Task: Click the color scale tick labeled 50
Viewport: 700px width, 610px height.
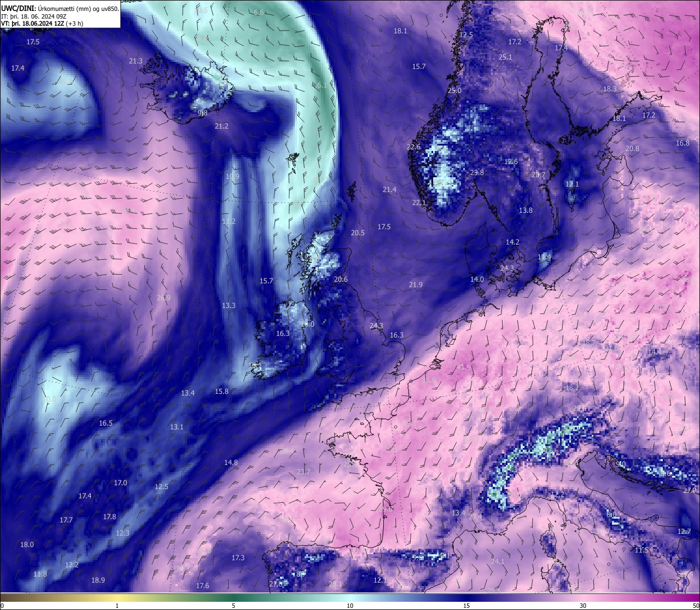Action: (x=695, y=606)
